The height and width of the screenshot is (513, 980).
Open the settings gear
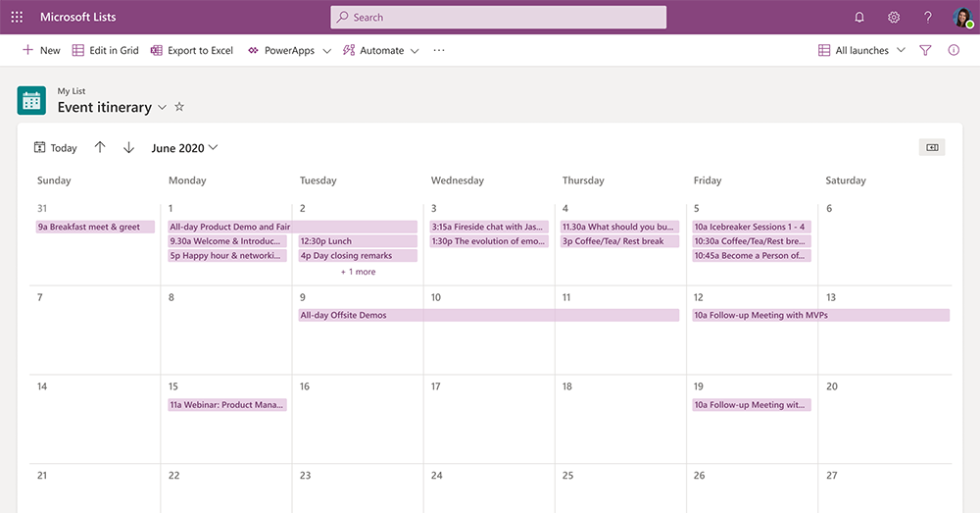(894, 17)
